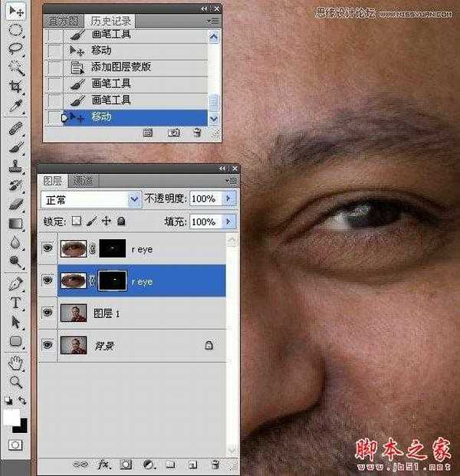This screenshot has width=460, height=476.
Task: Collapse the History panel to icons
Action: point(204,9)
